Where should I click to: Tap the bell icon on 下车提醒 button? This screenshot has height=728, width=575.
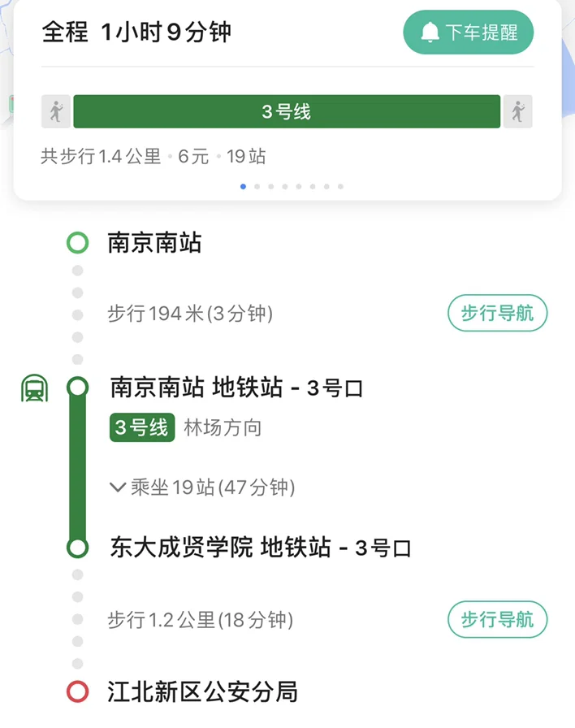pyautogui.click(x=428, y=32)
